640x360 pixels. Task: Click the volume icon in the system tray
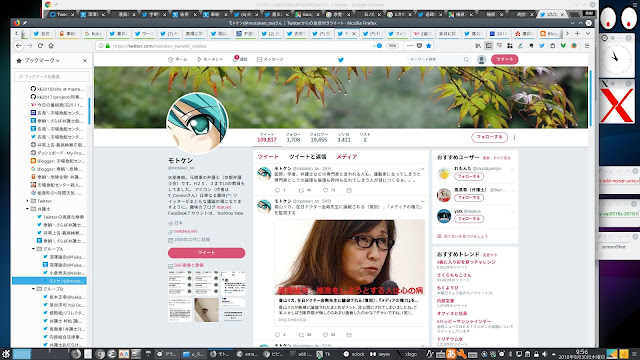pyautogui.click(x=544, y=354)
